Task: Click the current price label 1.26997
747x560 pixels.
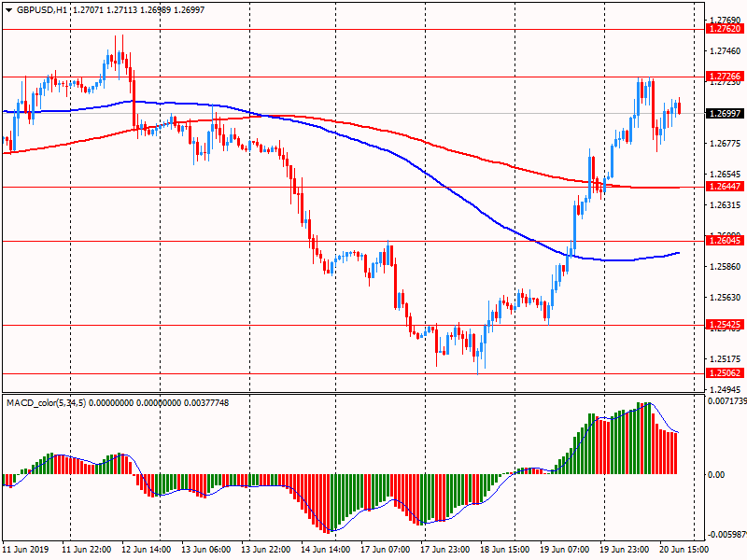Action: pos(725,113)
